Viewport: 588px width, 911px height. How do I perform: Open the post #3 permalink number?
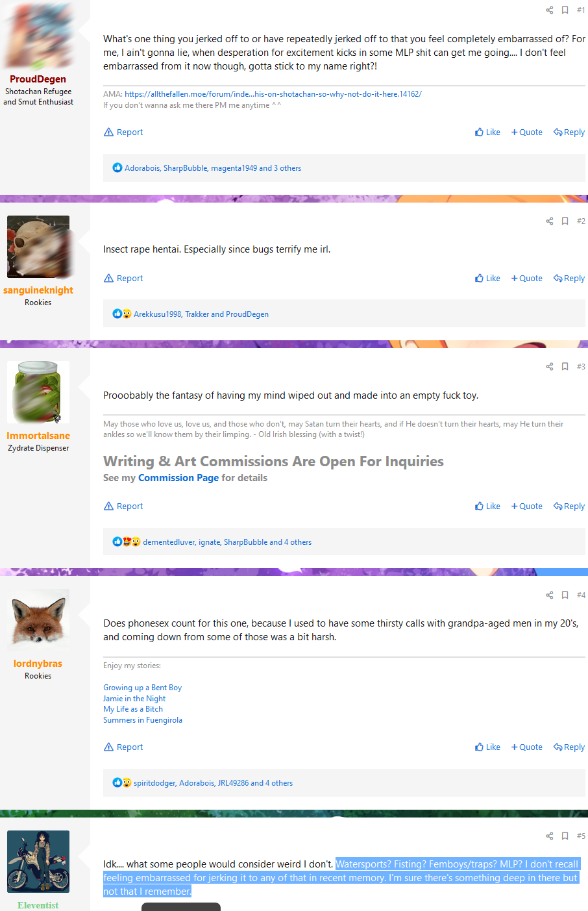pos(581,366)
